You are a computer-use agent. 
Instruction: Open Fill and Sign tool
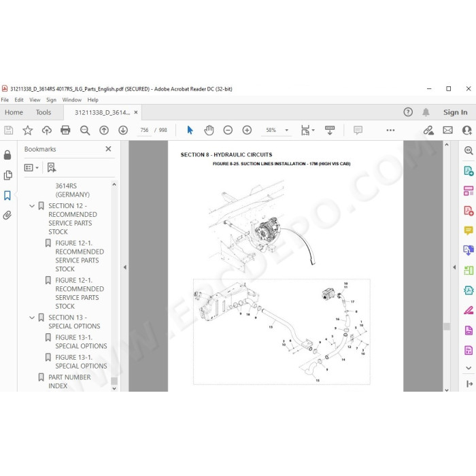pyautogui.click(x=469, y=310)
